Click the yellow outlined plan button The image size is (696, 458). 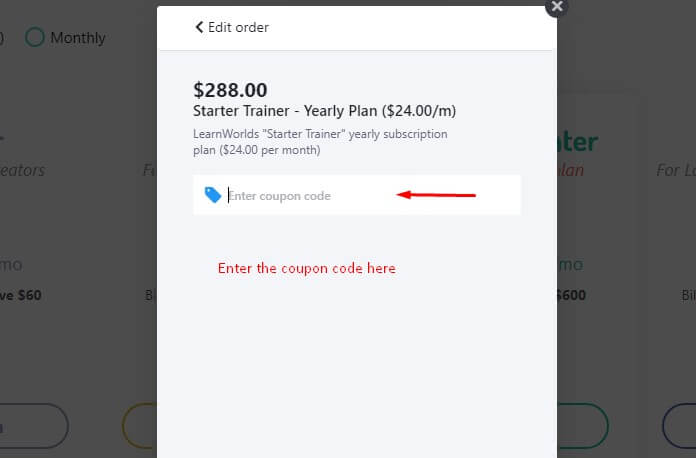(139, 426)
